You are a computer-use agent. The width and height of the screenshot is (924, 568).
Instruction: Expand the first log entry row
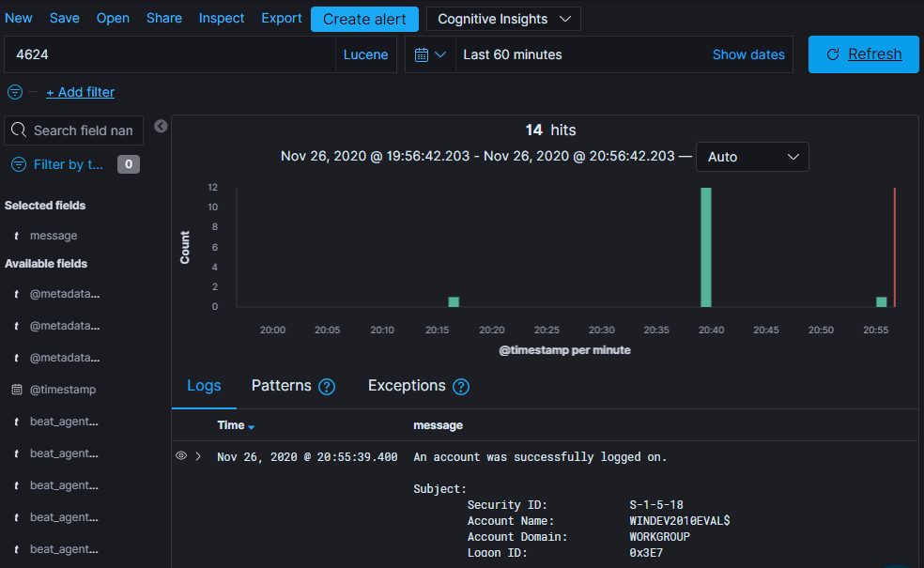198,456
